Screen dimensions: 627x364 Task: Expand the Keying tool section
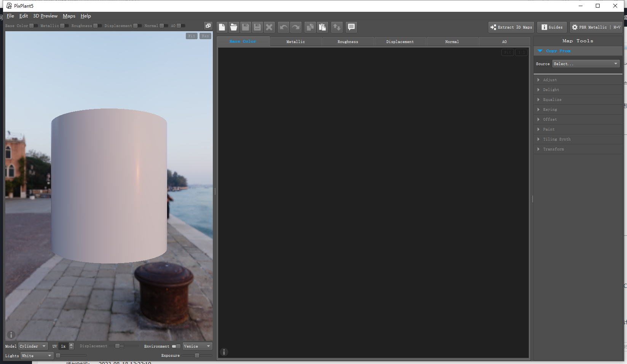[578, 109]
